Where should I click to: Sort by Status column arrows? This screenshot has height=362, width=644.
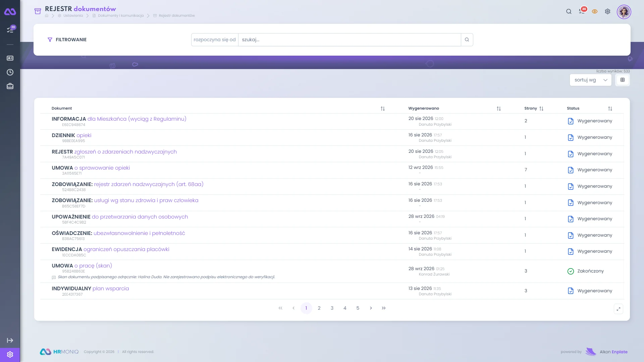(610, 109)
